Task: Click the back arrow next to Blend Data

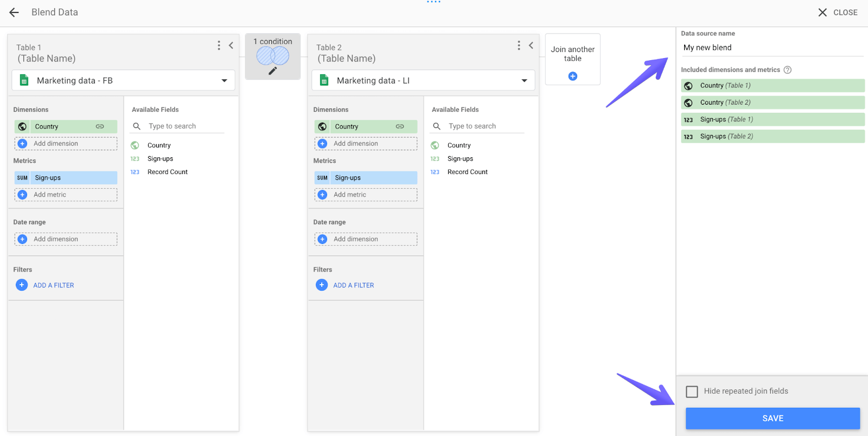Action: pyautogui.click(x=14, y=12)
